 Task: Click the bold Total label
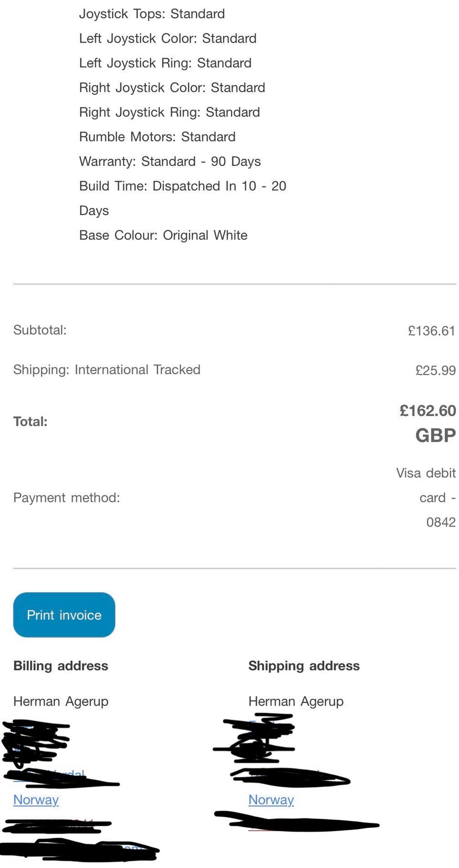30,421
